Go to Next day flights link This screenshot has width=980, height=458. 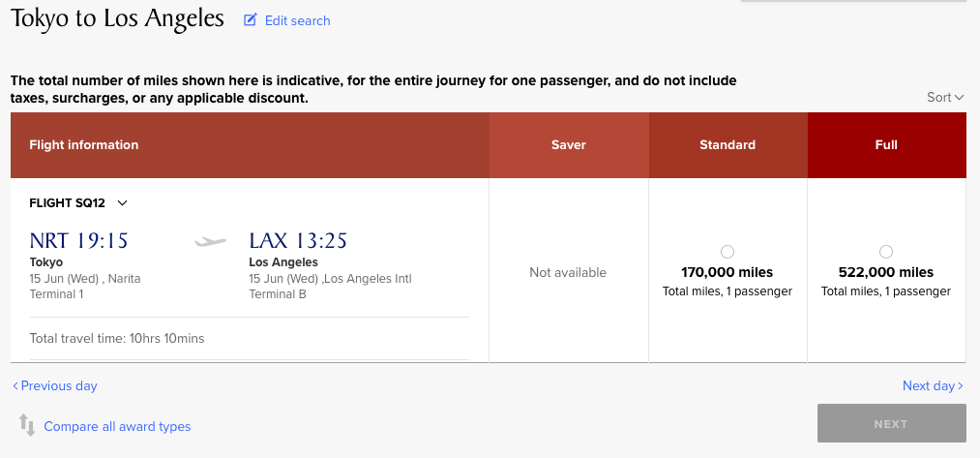(929, 386)
